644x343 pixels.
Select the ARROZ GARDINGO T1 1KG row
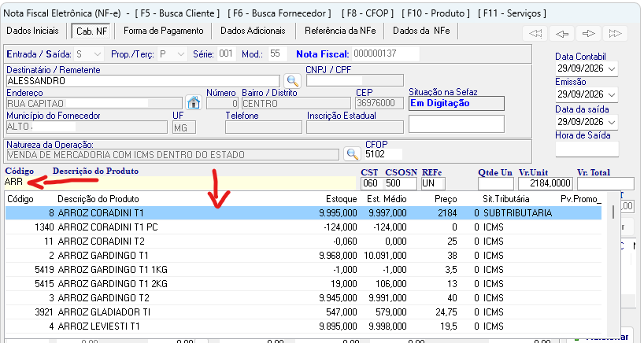(x=303, y=270)
